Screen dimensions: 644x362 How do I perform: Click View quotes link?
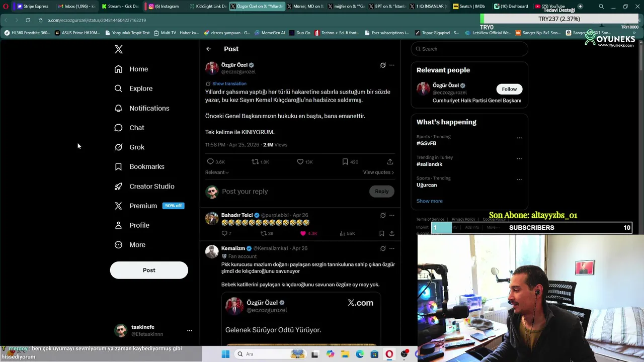[378, 172]
